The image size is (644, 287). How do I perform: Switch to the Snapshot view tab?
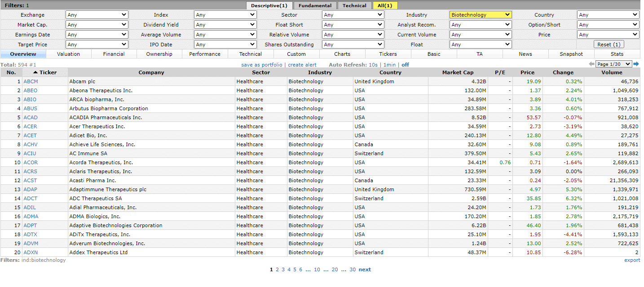pos(571,54)
